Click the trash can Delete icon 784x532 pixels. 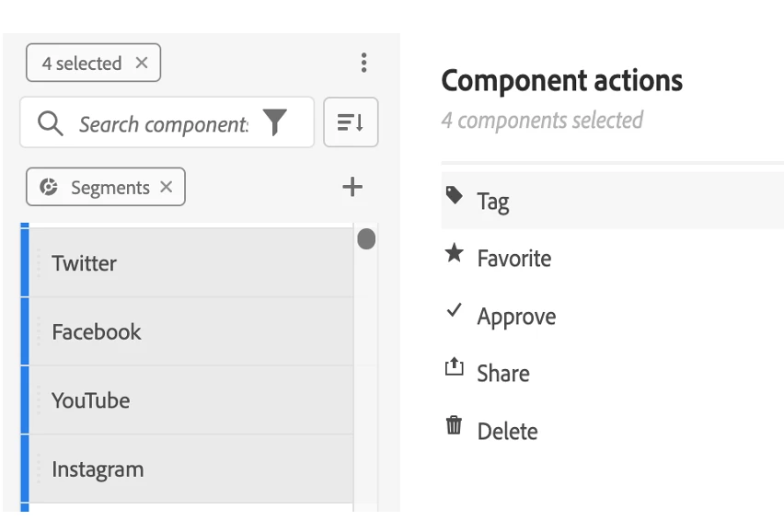454,425
